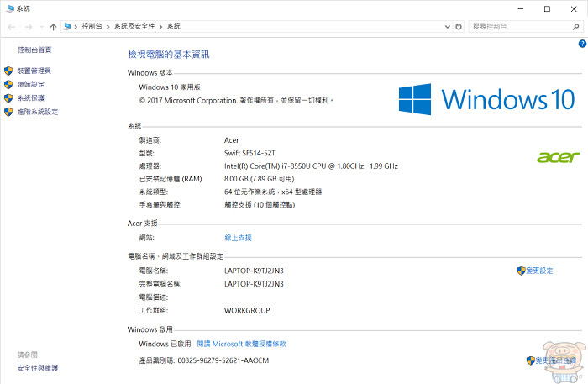The height and width of the screenshot is (384, 588).
Task: Click the 8.00 GB RAM value
Action: pyautogui.click(x=259, y=179)
